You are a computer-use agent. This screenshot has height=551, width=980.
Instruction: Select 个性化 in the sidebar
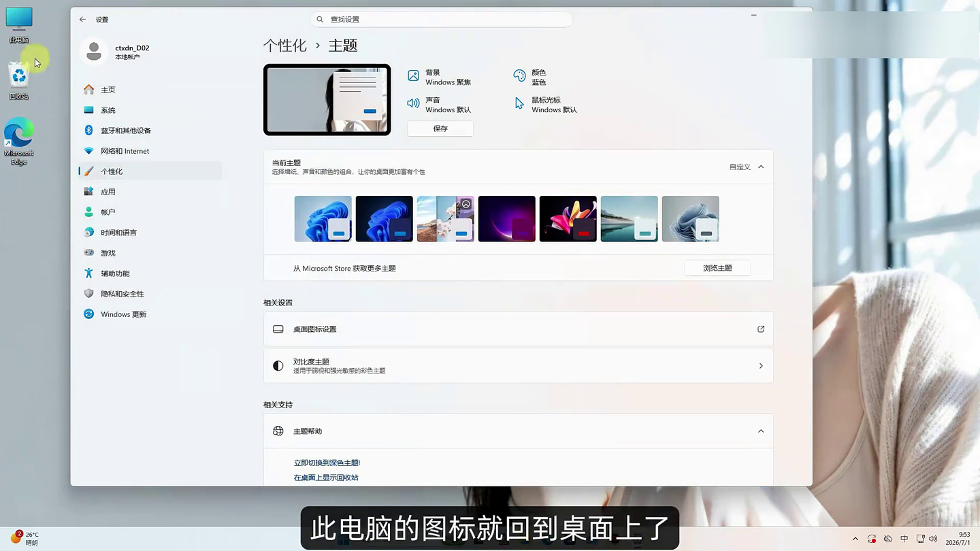150,171
